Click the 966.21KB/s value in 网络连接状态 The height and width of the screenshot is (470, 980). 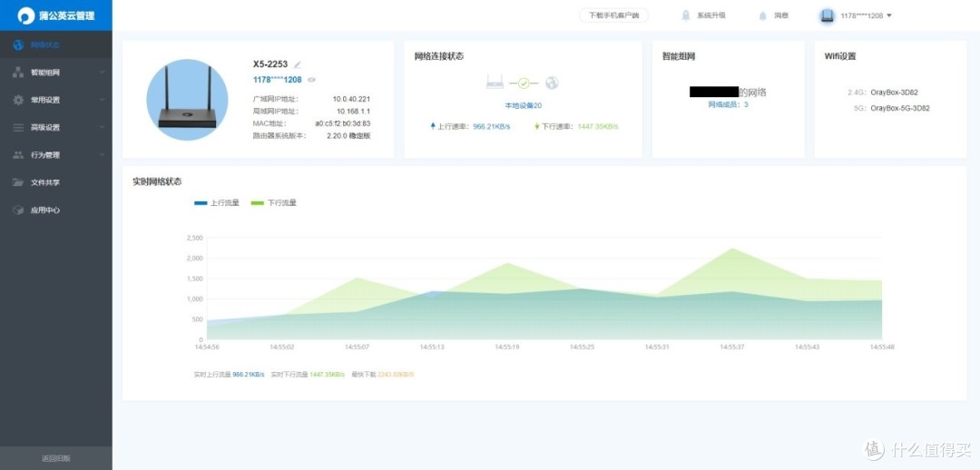pos(491,126)
